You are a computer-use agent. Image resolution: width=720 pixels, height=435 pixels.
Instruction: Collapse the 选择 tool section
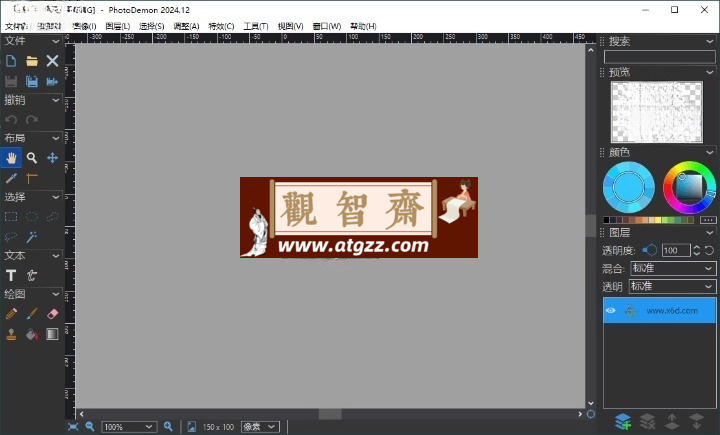(x=56, y=197)
